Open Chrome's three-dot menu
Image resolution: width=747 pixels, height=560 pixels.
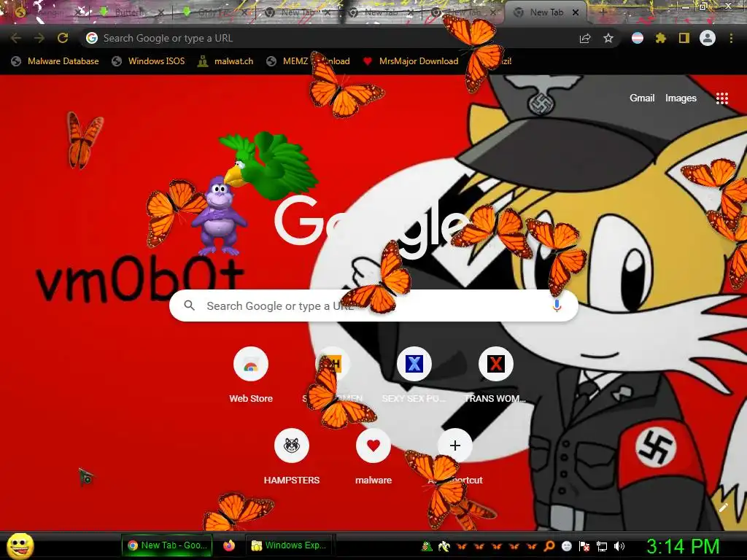point(731,38)
